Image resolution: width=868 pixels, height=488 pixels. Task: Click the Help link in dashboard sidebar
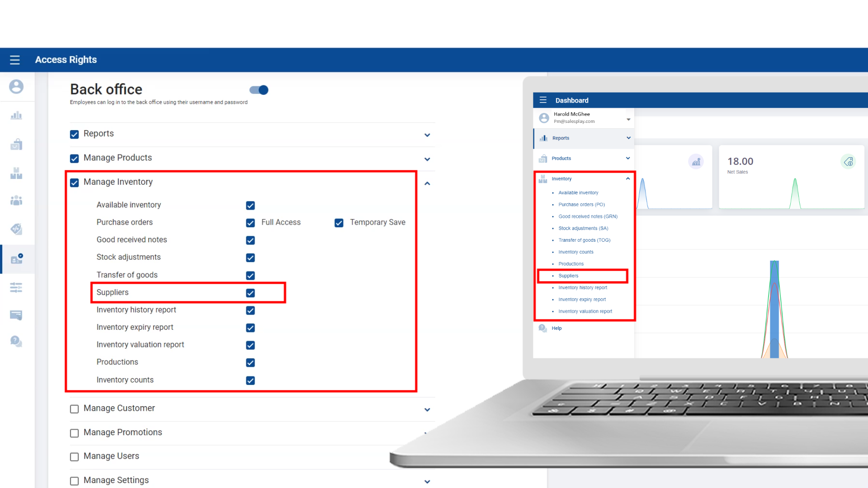pyautogui.click(x=557, y=328)
